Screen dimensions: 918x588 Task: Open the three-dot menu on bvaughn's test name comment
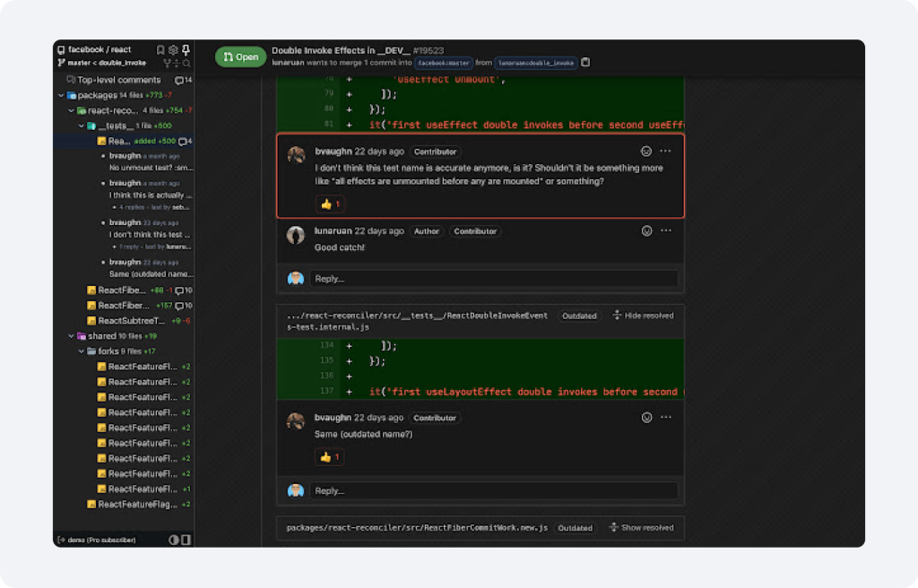(666, 151)
